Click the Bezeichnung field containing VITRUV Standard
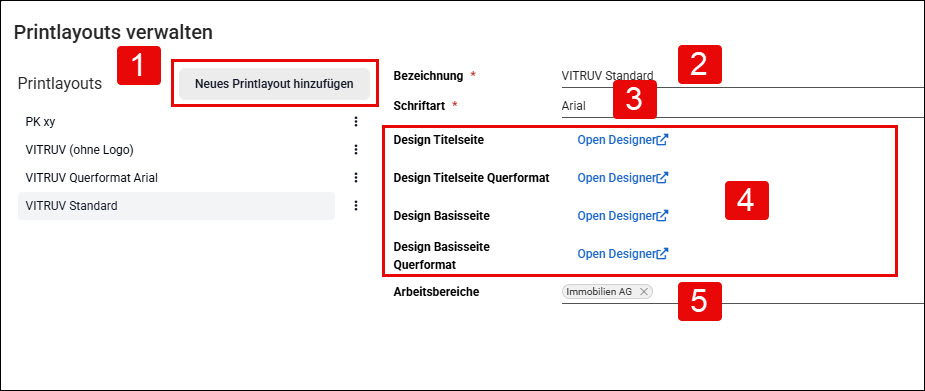The height and width of the screenshot is (391, 925). point(743,75)
